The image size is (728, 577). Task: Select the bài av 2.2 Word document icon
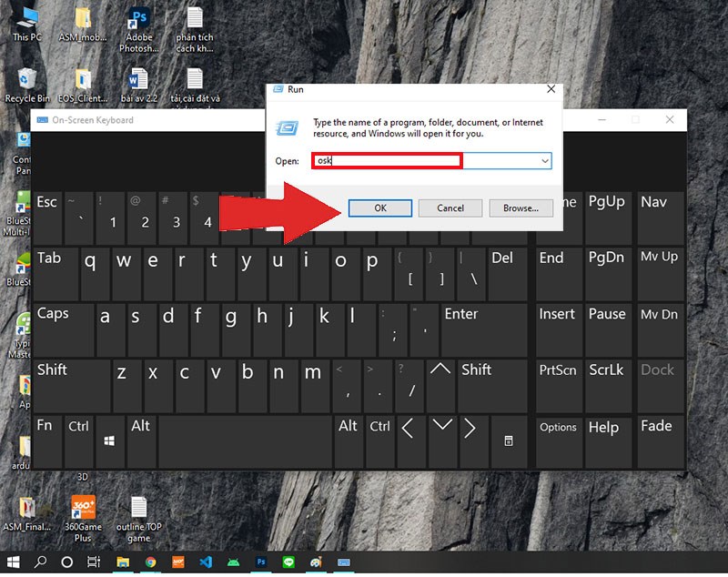pyautogui.click(x=138, y=86)
